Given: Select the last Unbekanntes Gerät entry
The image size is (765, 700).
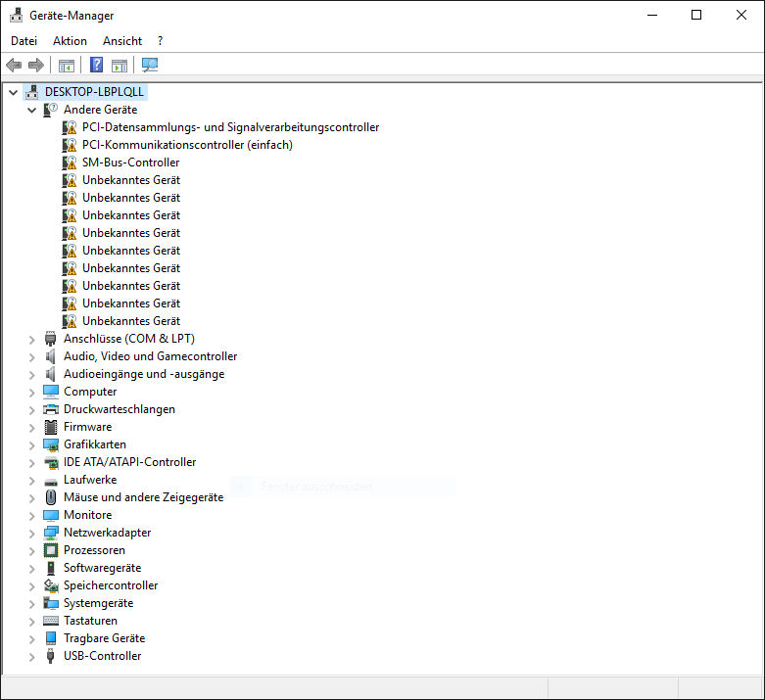Looking at the screenshot, I should 131,321.
